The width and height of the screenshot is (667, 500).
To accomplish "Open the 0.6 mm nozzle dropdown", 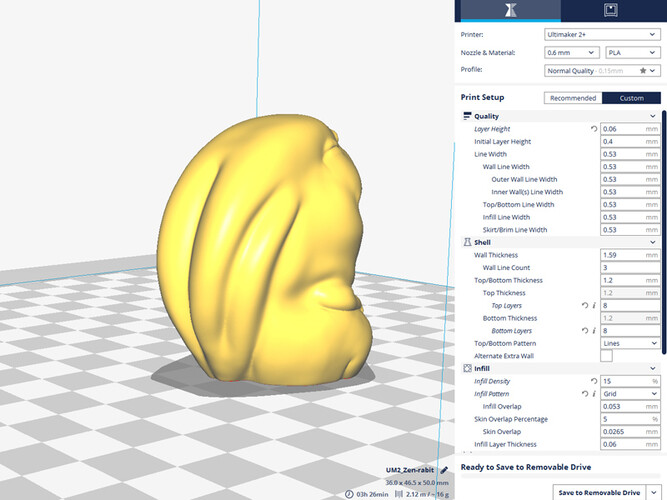I will tap(572, 52).
